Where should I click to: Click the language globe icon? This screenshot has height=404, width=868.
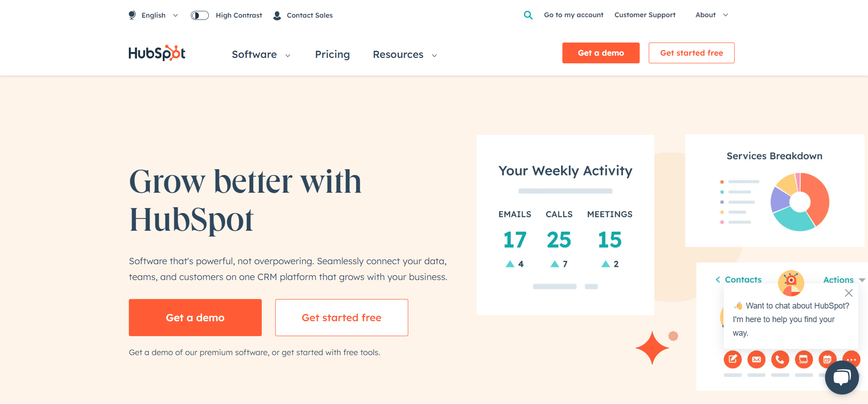pyautogui.click(x=132, y=15)
